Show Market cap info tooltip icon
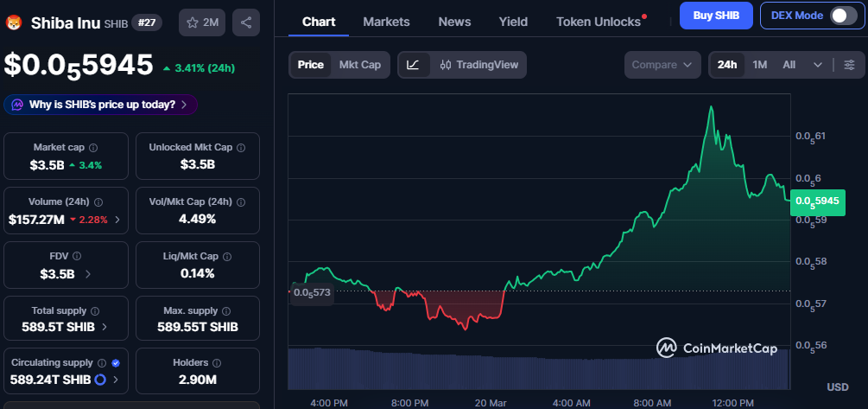 click(x=93, y=148)
